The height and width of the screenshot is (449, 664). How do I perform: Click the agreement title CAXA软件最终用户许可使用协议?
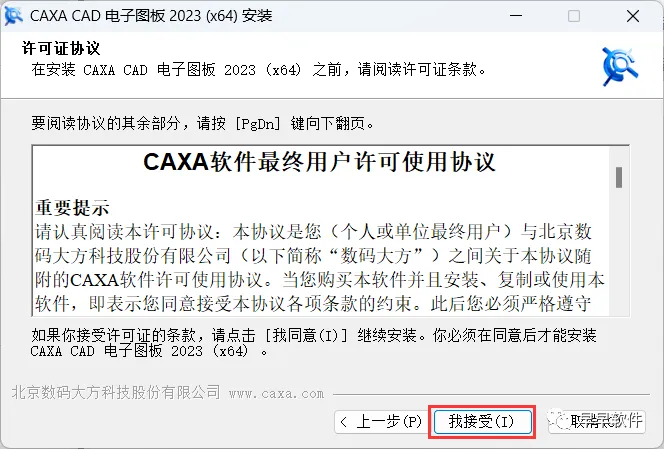[319, 162]
